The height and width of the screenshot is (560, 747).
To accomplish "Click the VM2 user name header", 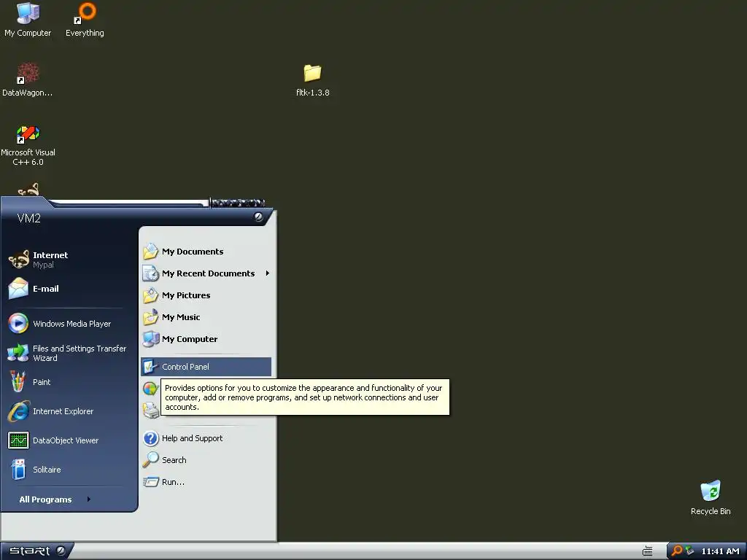I will (x=29, y=219).
